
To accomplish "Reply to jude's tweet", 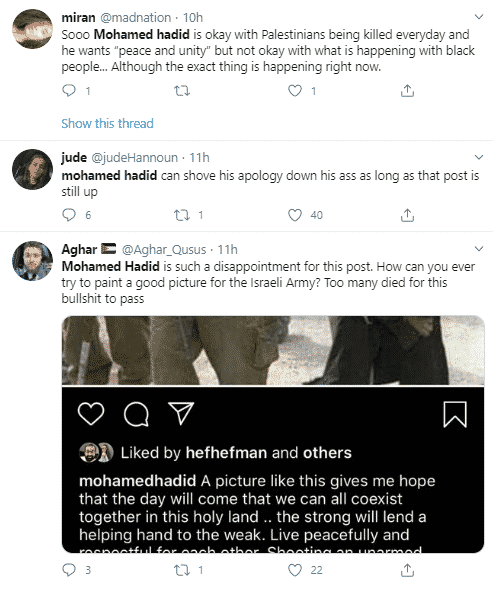I will 69,215.
